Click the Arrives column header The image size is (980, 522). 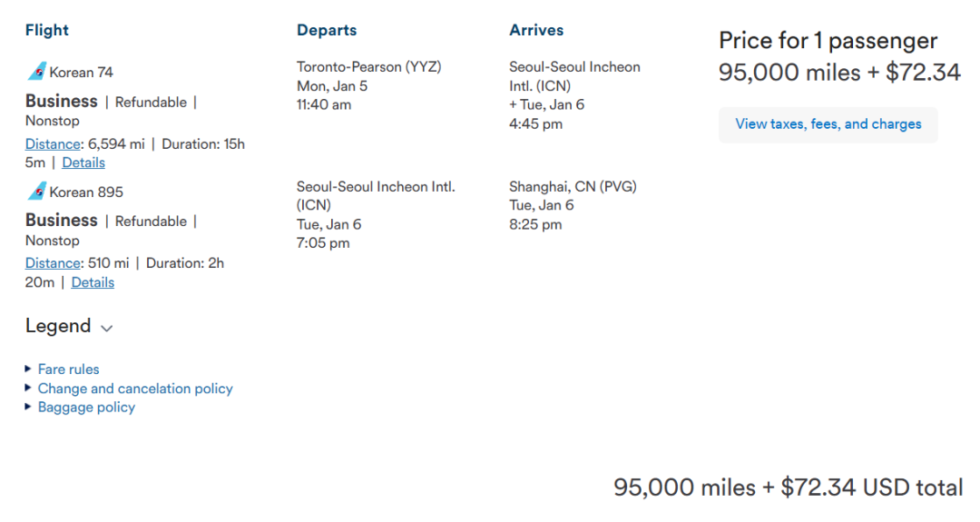click(536, 30)
